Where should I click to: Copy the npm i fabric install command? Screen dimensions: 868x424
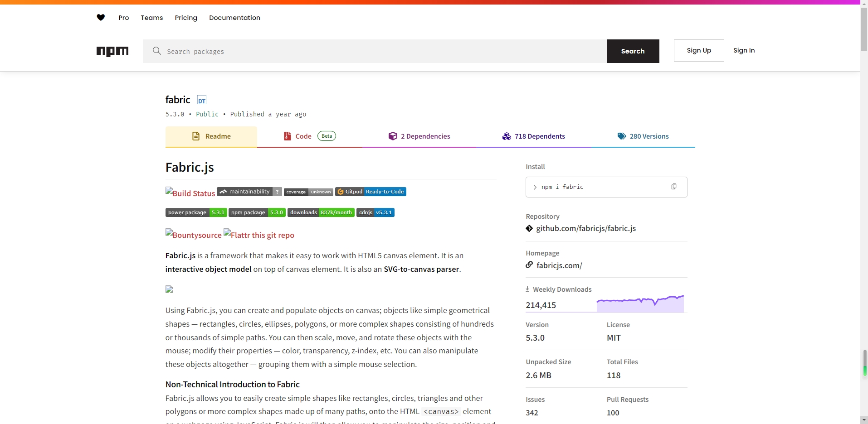tap(674, 187)
